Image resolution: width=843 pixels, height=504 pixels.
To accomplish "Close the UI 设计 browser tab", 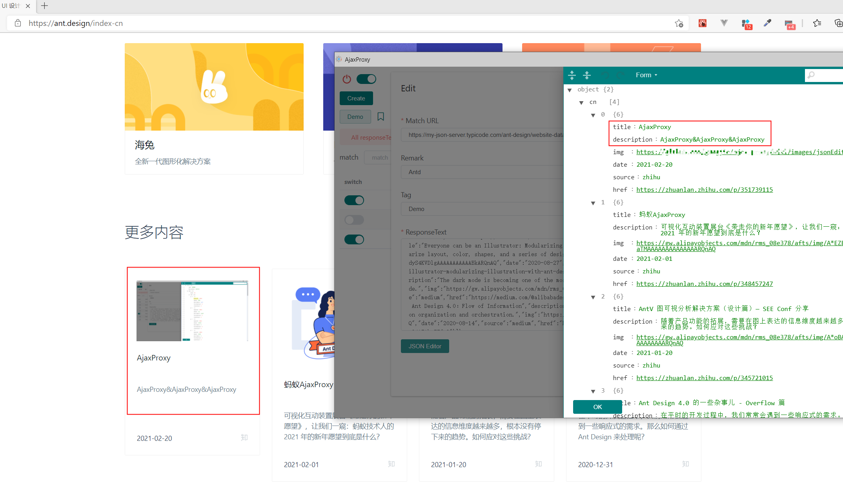I will pyautogui.click(x=28, y=6).
